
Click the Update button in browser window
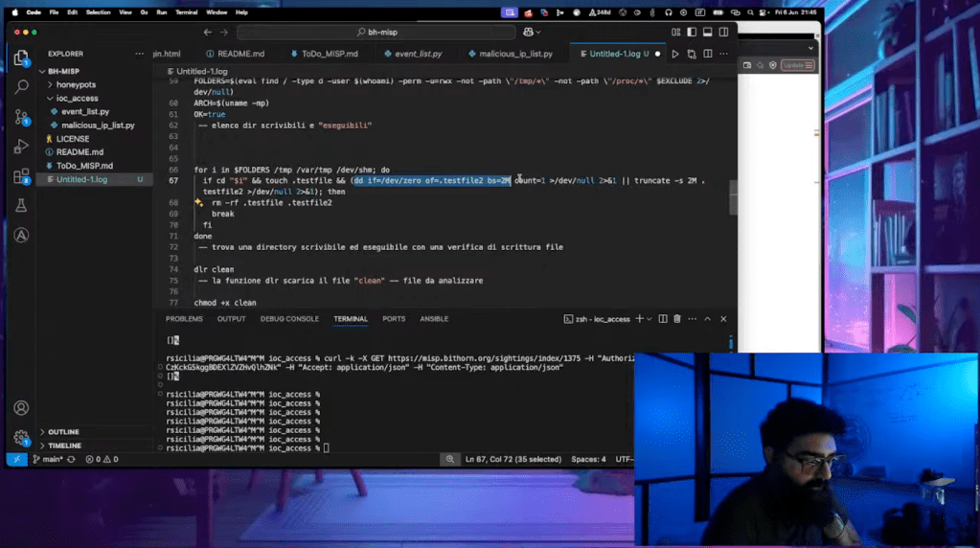798,65
